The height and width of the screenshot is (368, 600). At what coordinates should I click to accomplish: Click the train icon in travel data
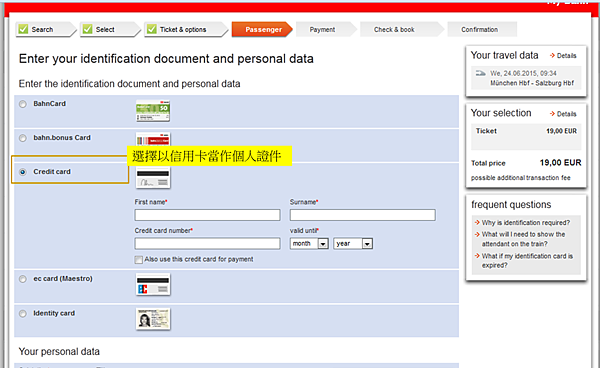pyautogui.click(x=481, y=73)
